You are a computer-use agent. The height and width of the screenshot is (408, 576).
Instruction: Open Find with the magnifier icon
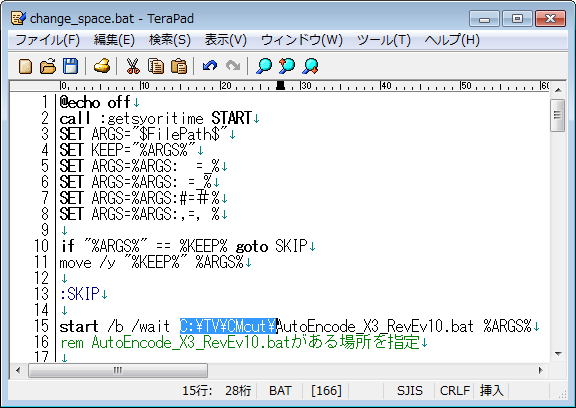pyautogui.click(x=264, y=66)
